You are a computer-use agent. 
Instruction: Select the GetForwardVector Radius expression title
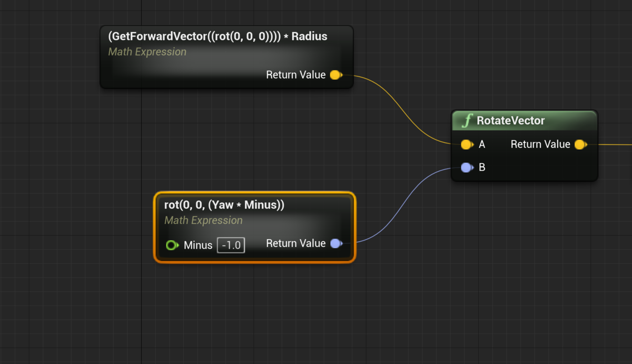point(218,36)
